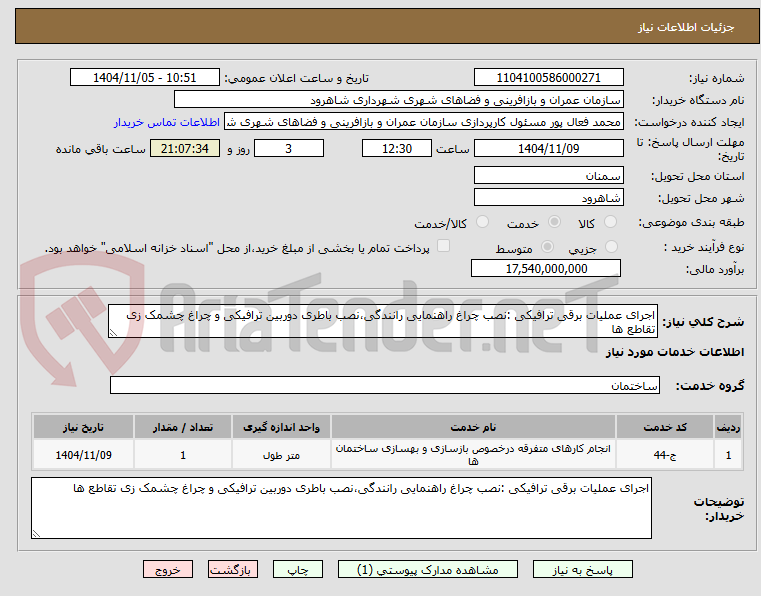Click the financial estimate field 17,540,000,000
Image resolution: width=761 pixels, height=596 pixels.
[x=546, y=268]
